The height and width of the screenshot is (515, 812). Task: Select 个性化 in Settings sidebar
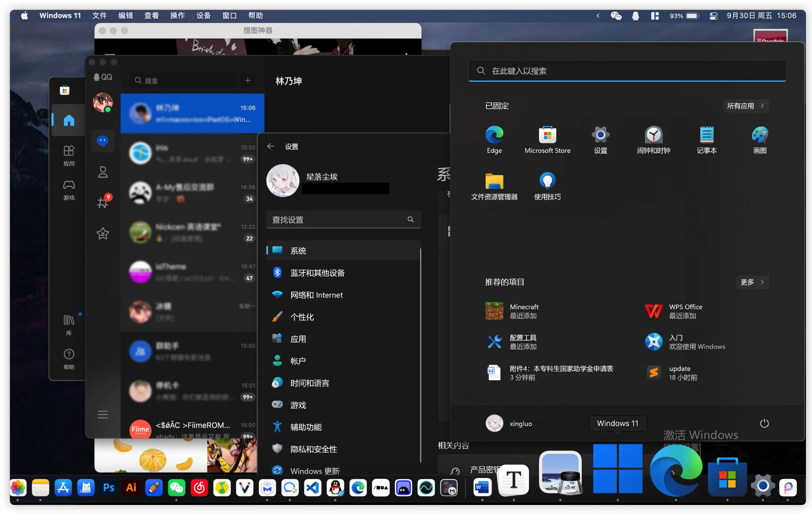click(x=302, y=317)
